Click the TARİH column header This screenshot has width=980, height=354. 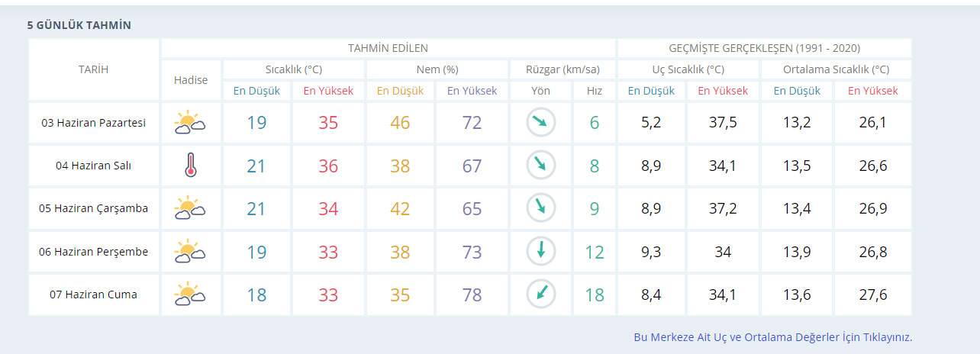coord(93,69)
